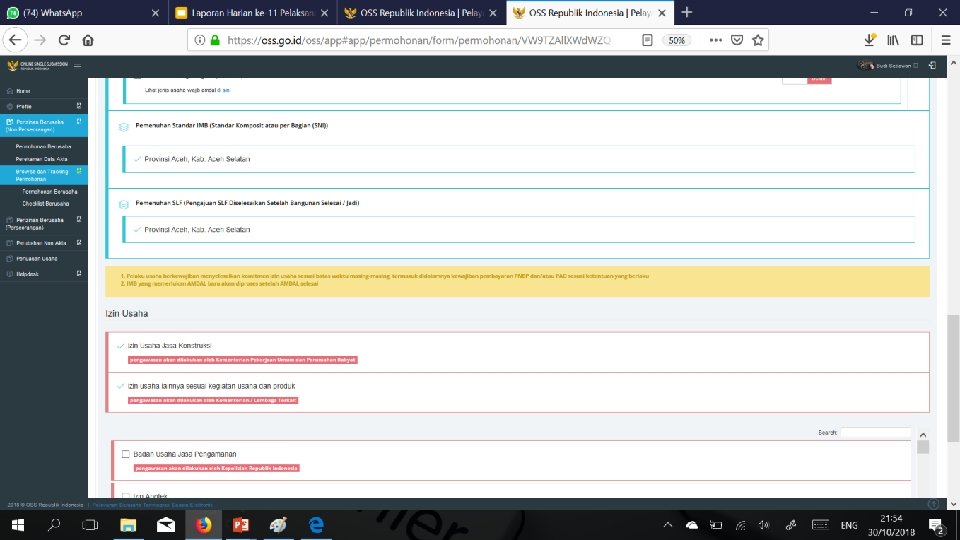Image resolution: width=960 pixels, height=540 pixels.
Task: Toggle reader view icon in address bar
Action: click(647, 40)
